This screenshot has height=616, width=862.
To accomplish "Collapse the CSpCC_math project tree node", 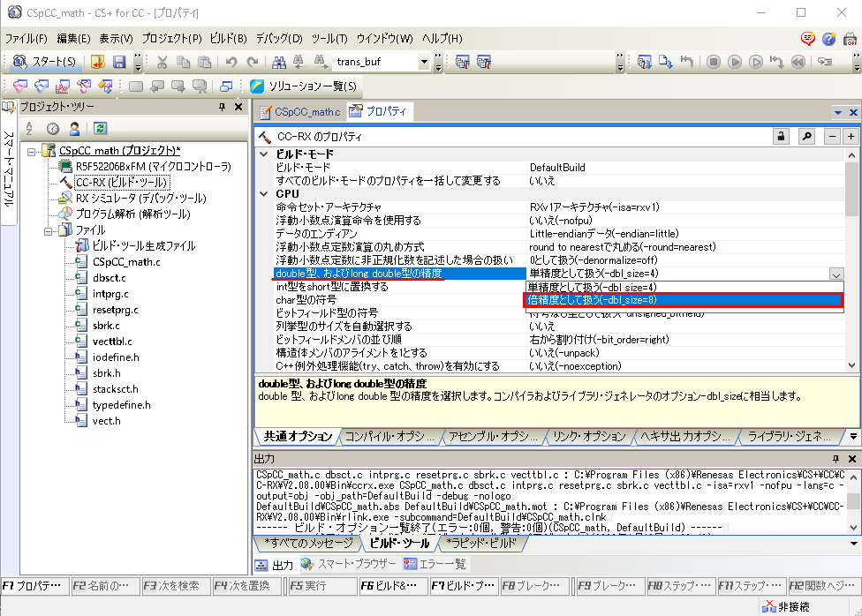I will [x=31, y=151].
